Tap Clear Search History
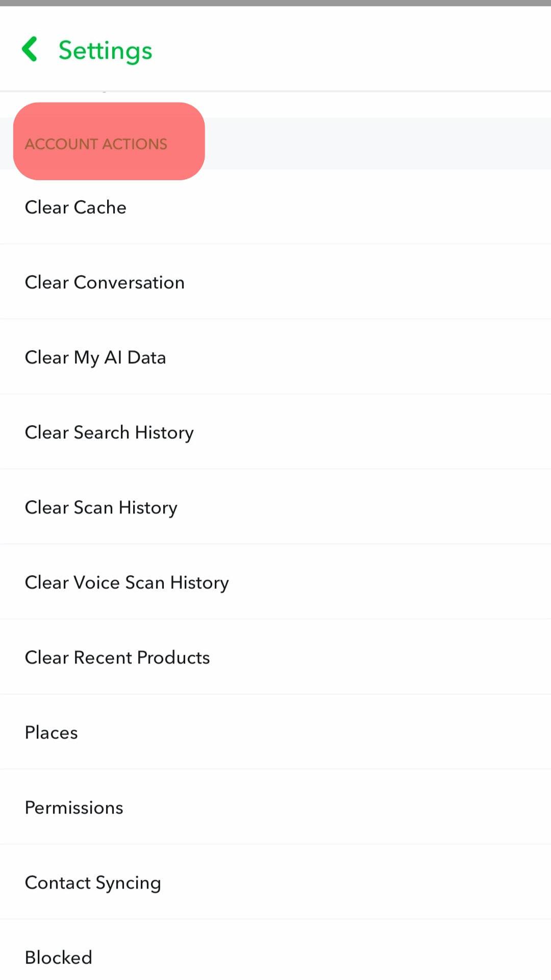This screenshot has width=551, height=980. [x=109, y=432]
